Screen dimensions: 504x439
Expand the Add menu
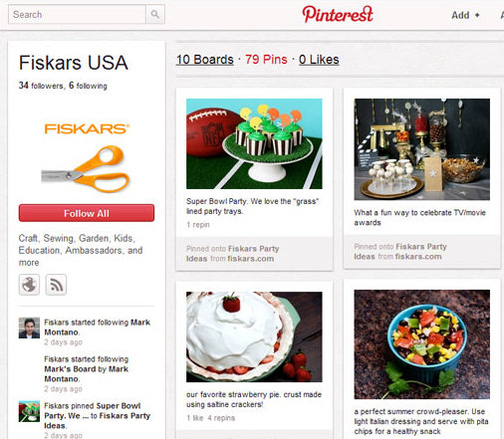465,15
